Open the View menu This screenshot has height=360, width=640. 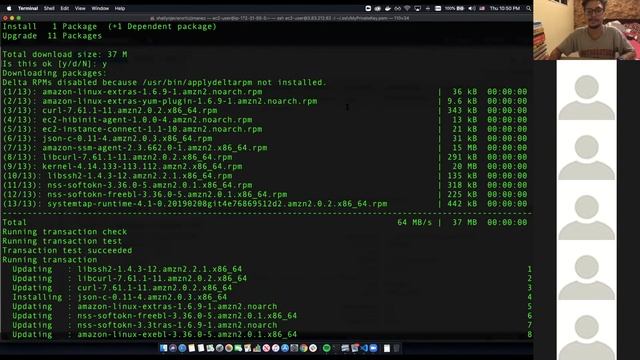point(80,8)
